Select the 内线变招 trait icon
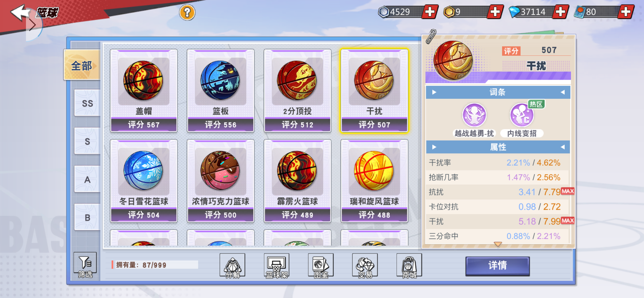The image size is (644, 298). [522, 115]
